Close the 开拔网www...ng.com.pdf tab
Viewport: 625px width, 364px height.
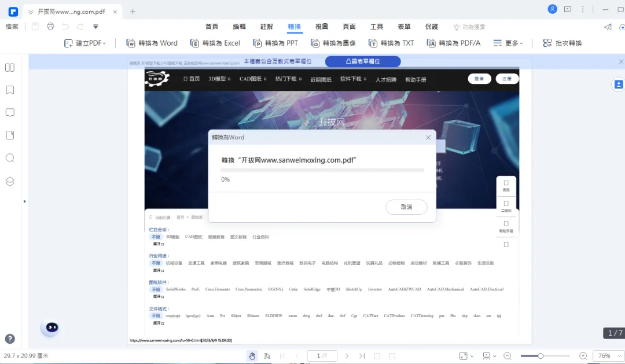coord(115,12)
